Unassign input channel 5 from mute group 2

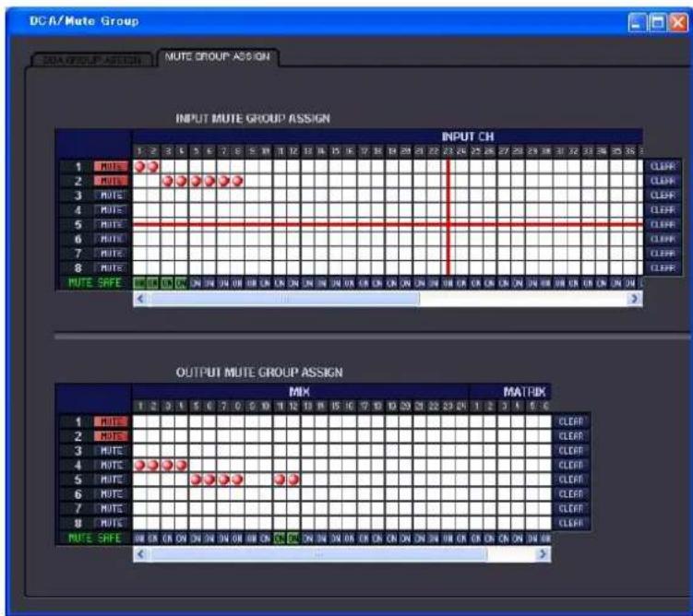[197, 181]
